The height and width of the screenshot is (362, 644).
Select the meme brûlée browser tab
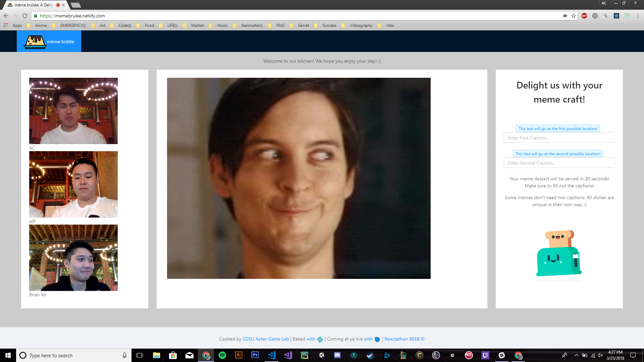pyautogui.click(x=34, y=5)
